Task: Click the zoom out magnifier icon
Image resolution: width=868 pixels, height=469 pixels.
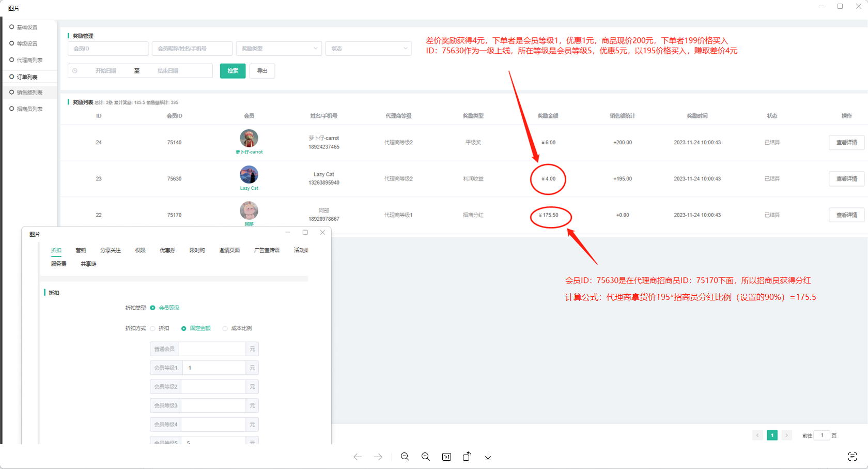Action: pos(405,457)
